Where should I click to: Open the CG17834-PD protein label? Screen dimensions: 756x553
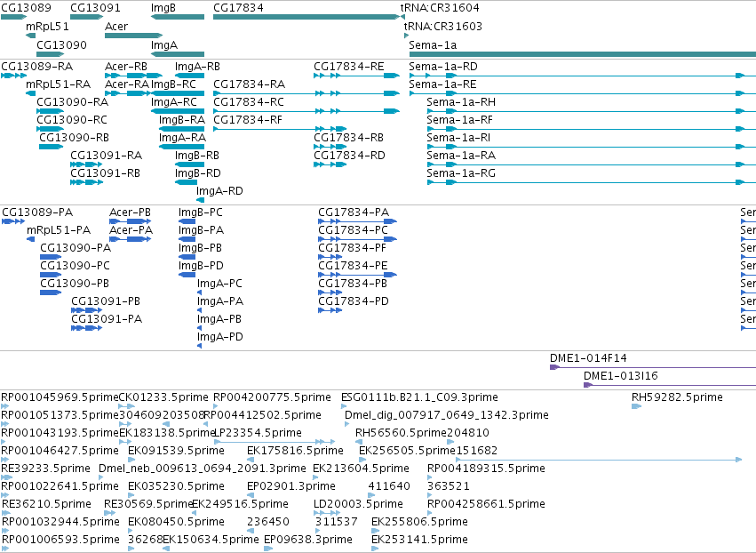tap(354, 301)
